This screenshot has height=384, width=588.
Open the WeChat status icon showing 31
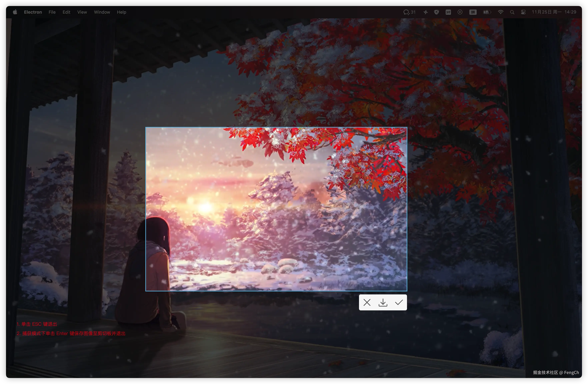409,12
